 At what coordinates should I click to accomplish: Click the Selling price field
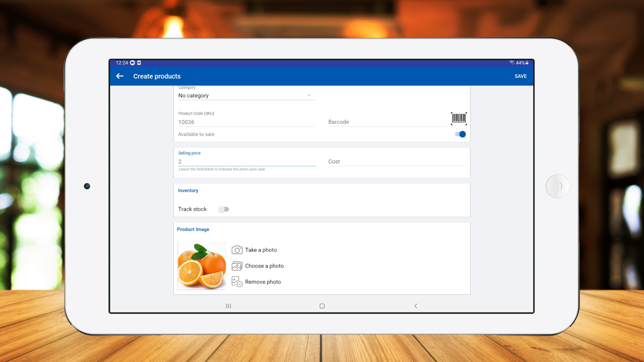point(247,162)
